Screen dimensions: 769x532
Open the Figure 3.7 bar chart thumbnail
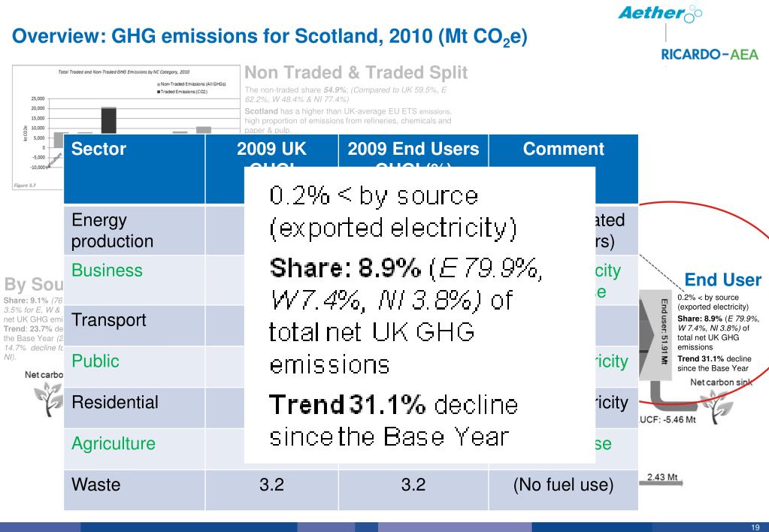126,128
